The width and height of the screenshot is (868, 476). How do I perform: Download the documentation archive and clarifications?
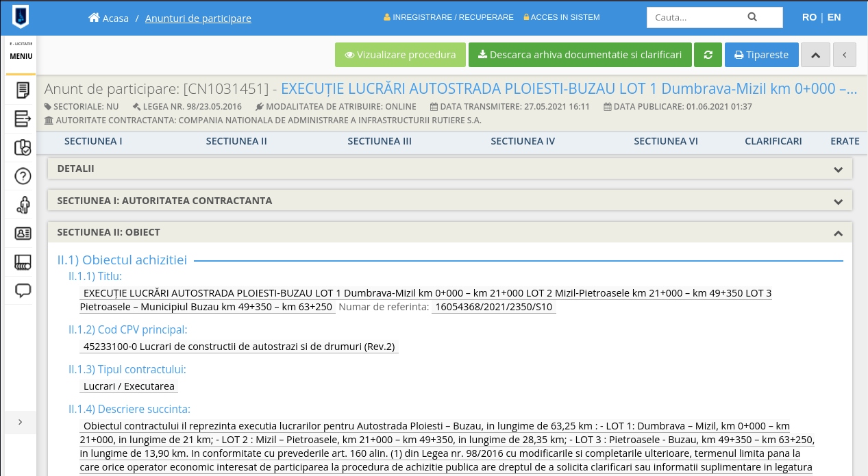[580, 55]
